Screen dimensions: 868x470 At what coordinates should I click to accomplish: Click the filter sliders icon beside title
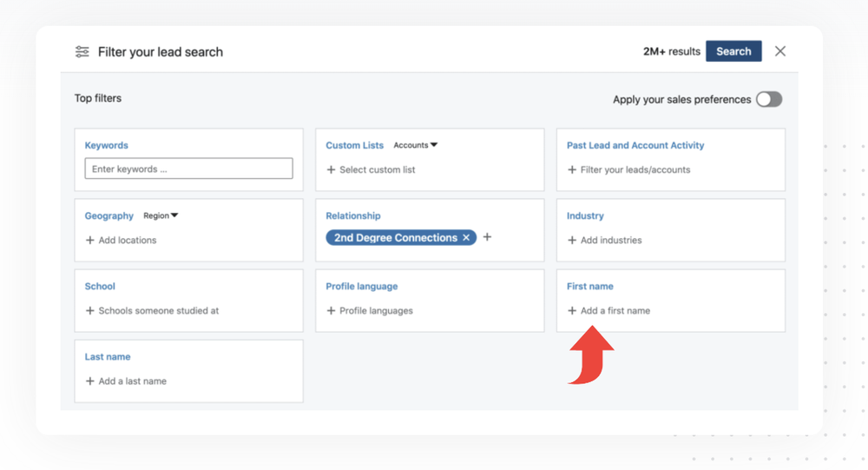click(82, 52)
